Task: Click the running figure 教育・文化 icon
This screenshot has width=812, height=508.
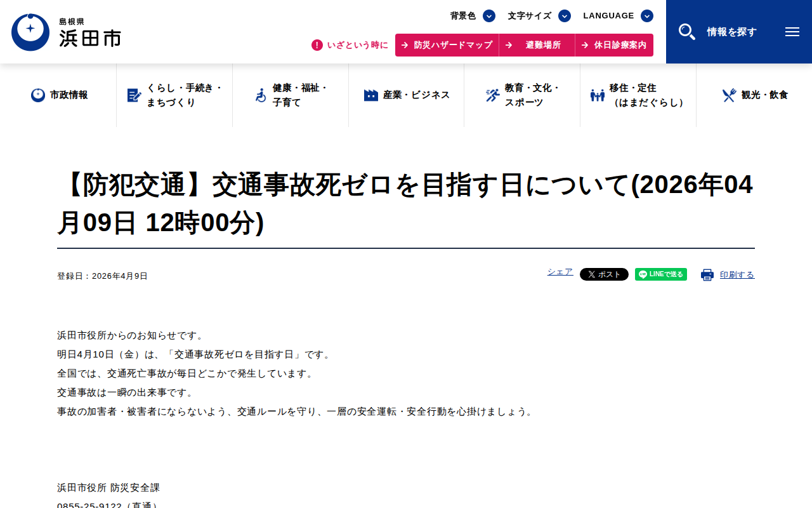Action: pyautogui.click(x=493, y=95)
